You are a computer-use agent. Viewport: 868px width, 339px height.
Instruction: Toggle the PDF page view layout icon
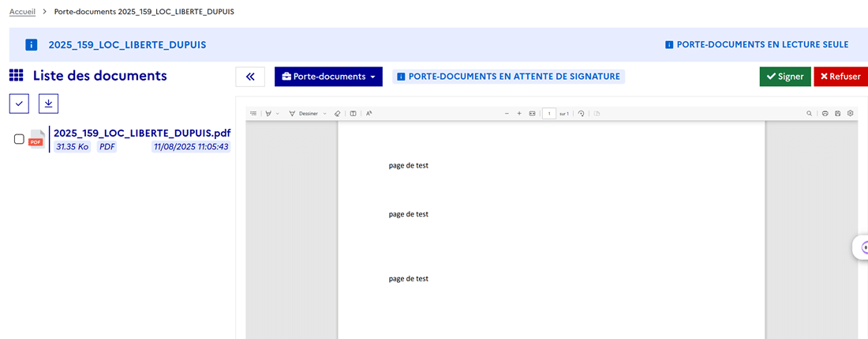(354, 114)
